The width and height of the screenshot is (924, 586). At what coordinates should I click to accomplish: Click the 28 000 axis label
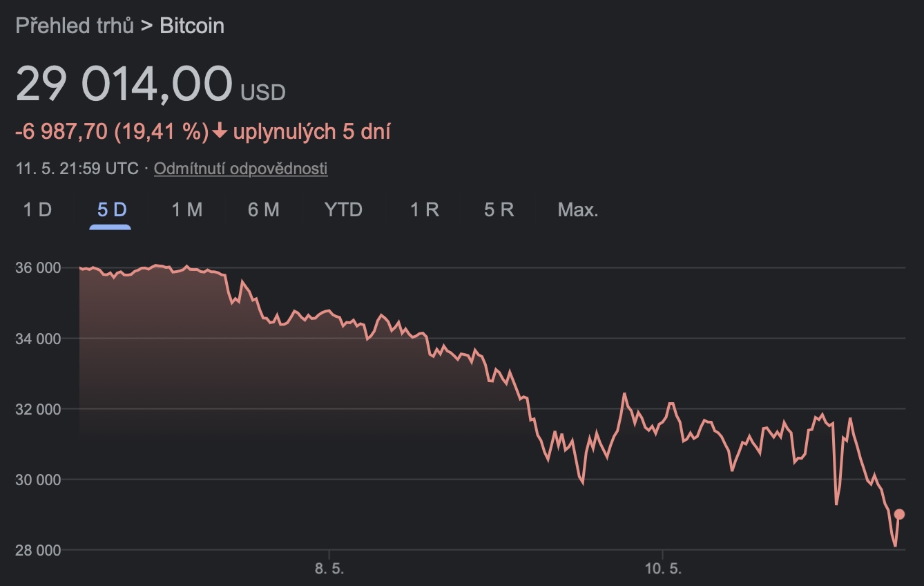coord(38,550)
